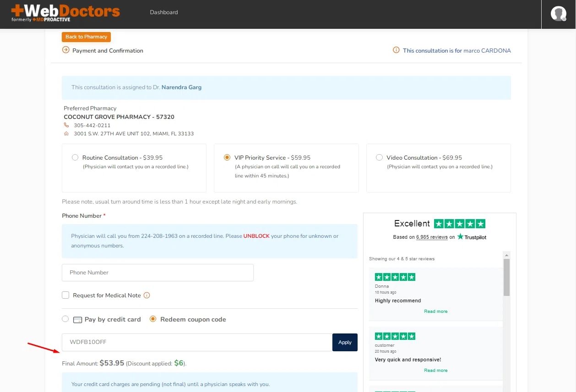The height and width of the screenshot is (392, 576).
Task: Click the Payment and Confirmation arrow icon
Action: coord(65,50)
